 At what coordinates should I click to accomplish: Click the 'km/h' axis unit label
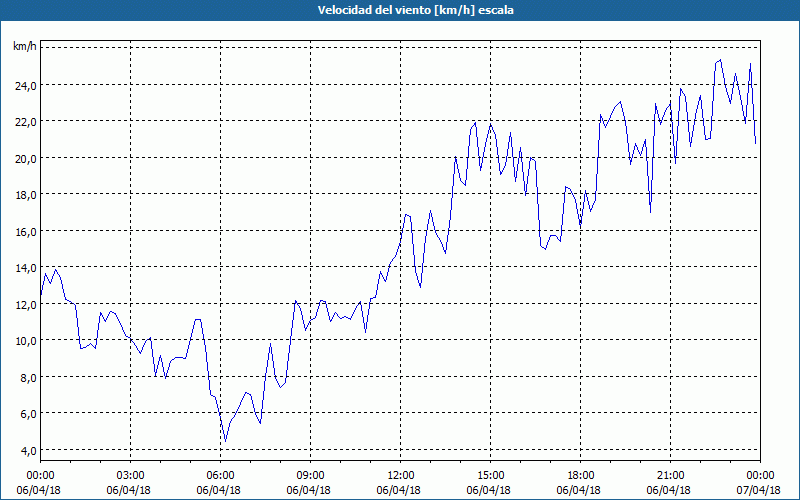point(25,47)
